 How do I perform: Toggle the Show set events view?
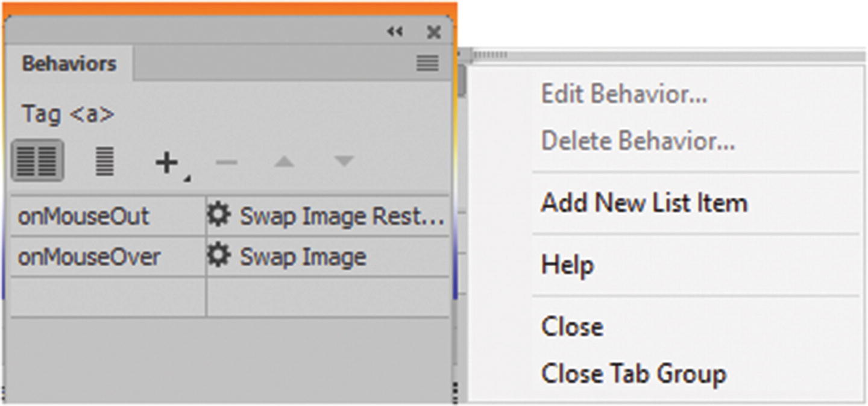point(37,161)
